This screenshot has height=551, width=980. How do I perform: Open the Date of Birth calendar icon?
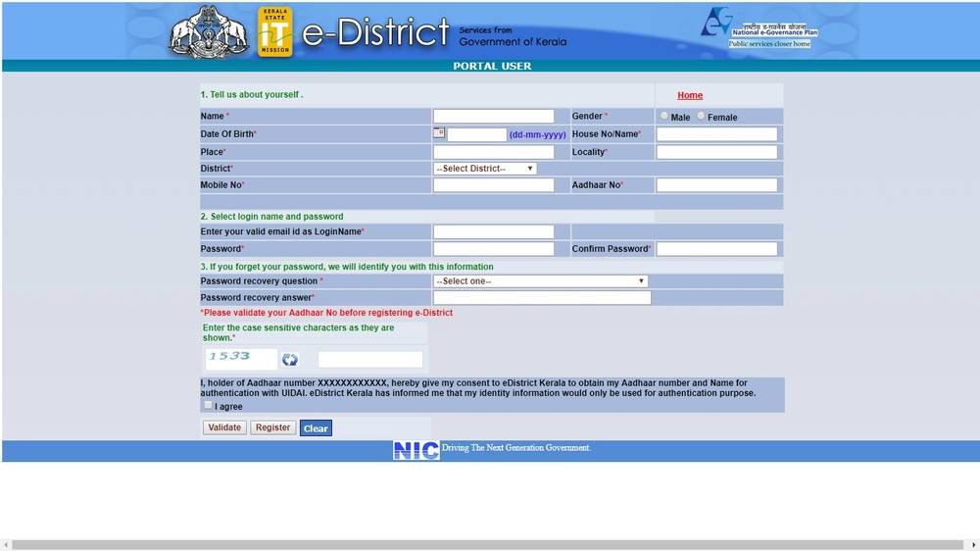(439, 132)
